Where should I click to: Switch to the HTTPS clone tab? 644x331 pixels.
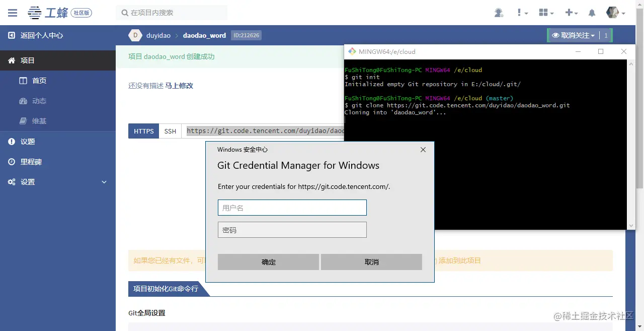pyautogui.click(x=144, y=131)
